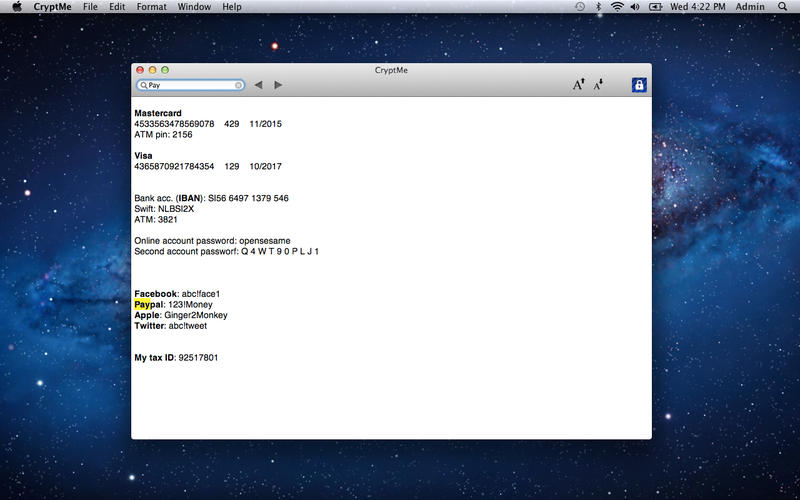Click the Wi-Fi status icon
The image size is (800, 500).
pyautogui.click(x=617, y=7)
